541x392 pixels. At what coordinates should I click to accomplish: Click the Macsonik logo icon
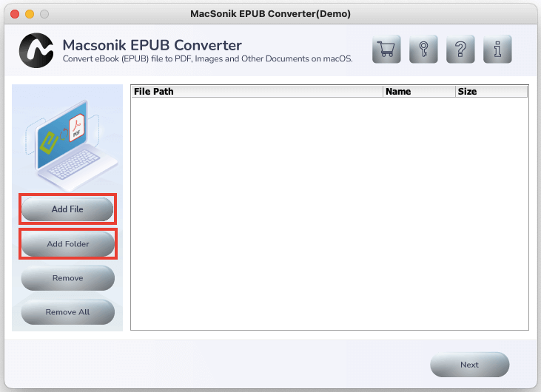36,50
